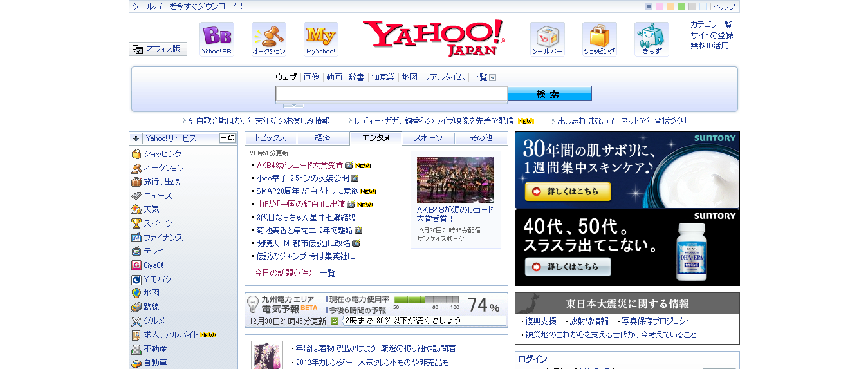This screenshot has height=369, width=868.
Task: Select the 画像 search tab
Action: click(311, 77)
